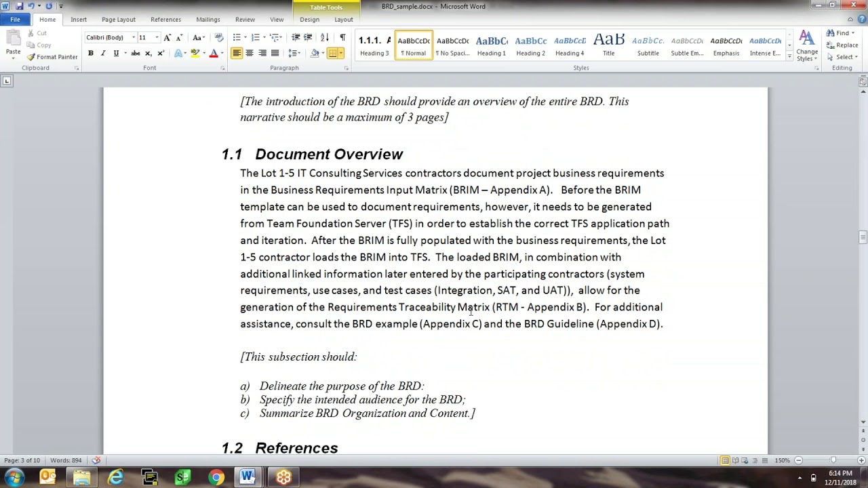Click the Cut command

(x=37, y=33)
